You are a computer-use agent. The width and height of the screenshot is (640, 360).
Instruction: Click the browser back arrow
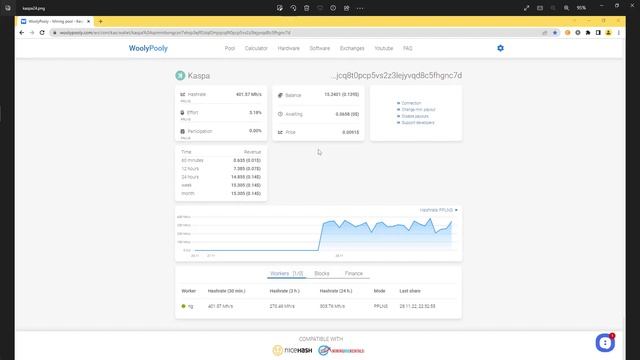22,33
